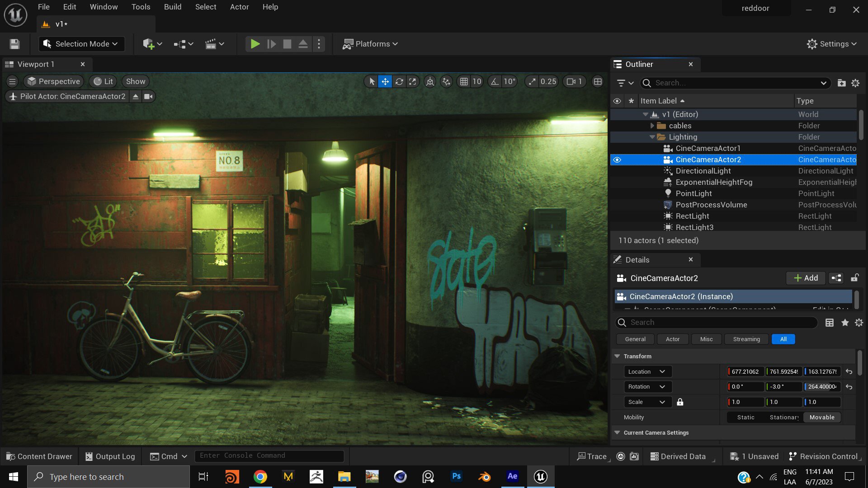This screenshot has height=488, width=868.
Task: Select the scale transform tool in viewport
Action: pyautogui.click(x=412, y=82)
